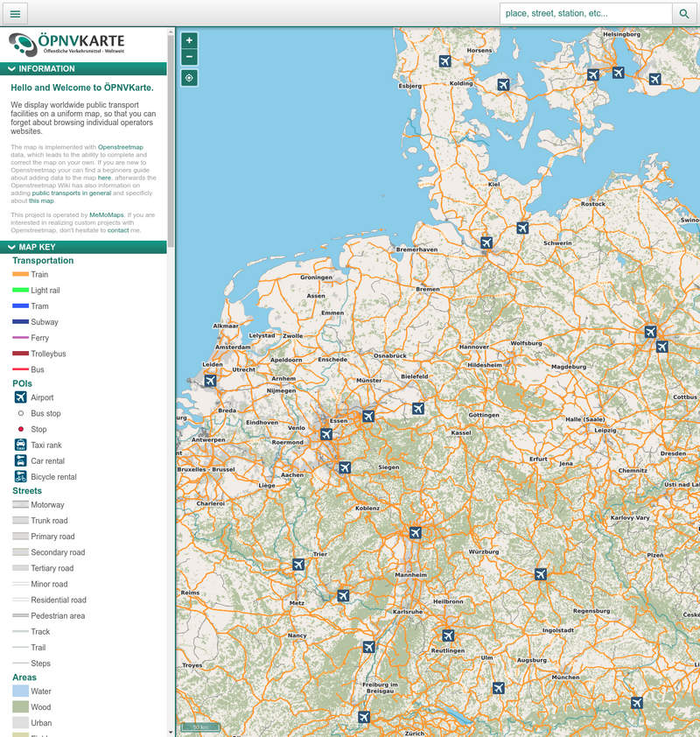Open the Openstreetmap link
700x737 pixels.
click(x=120, y=147)
